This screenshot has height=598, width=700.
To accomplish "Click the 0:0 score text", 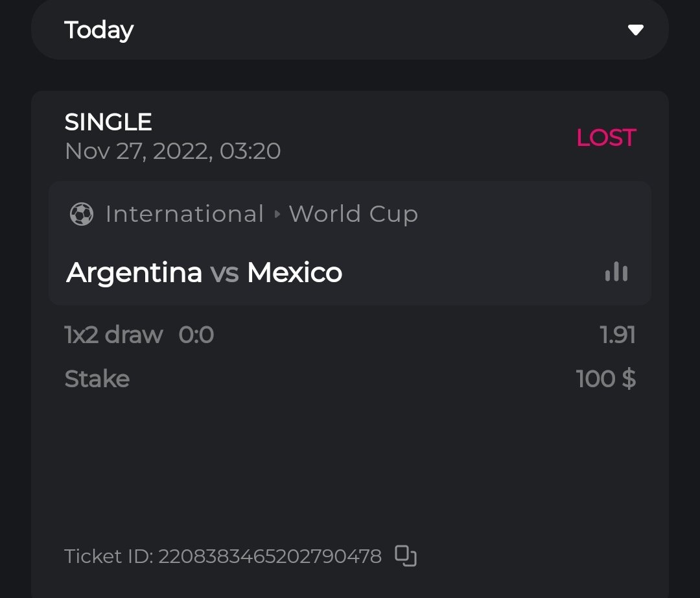I will click(x=196, y=335).
